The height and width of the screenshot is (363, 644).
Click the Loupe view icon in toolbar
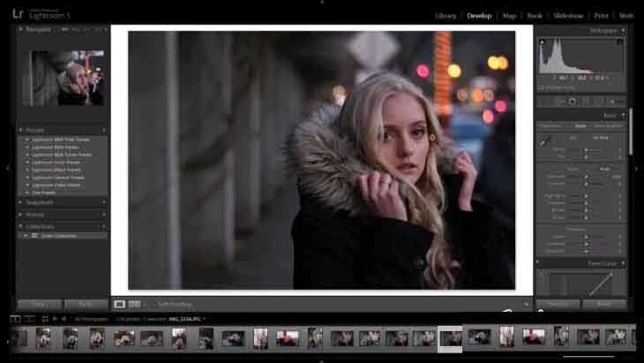tap(120, 304)
